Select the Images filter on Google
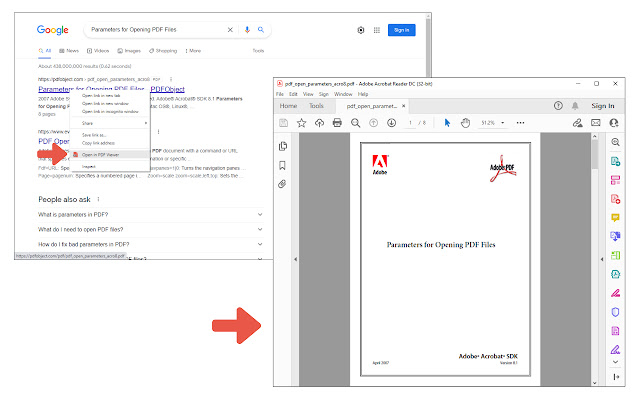The image size is (640, 400). [129, 51]
